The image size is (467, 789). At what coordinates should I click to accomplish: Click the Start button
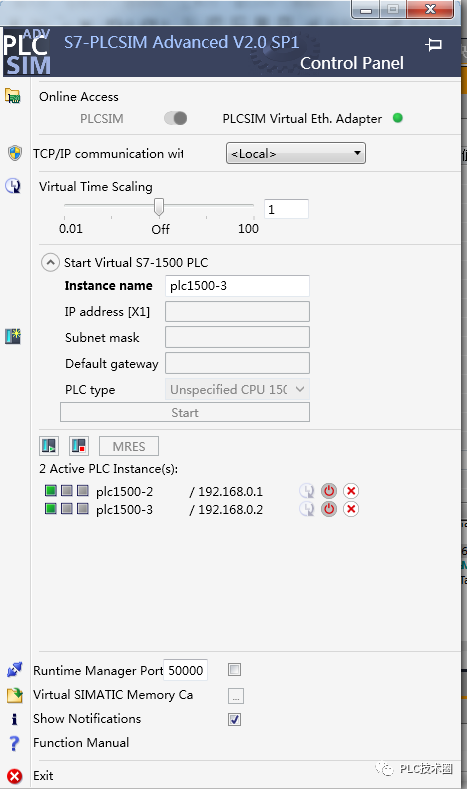[x=185, y=412]
